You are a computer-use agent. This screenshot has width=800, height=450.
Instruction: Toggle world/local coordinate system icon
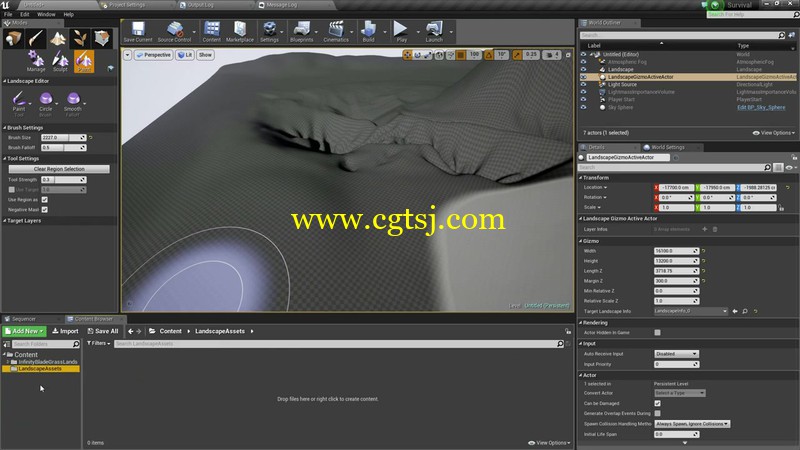pos(439,55)
